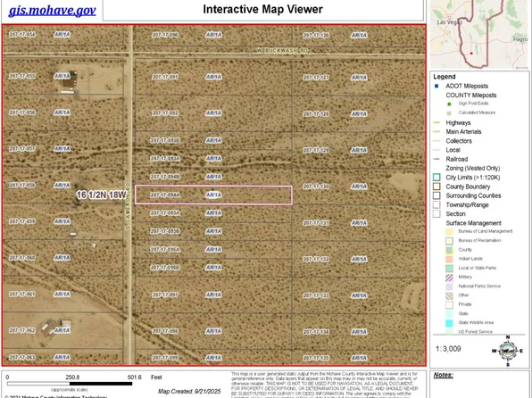The width and height of the screenshot is (532, 398).
Task: Click parcel label 207-17-093B
Action: [x=165, y=140]
